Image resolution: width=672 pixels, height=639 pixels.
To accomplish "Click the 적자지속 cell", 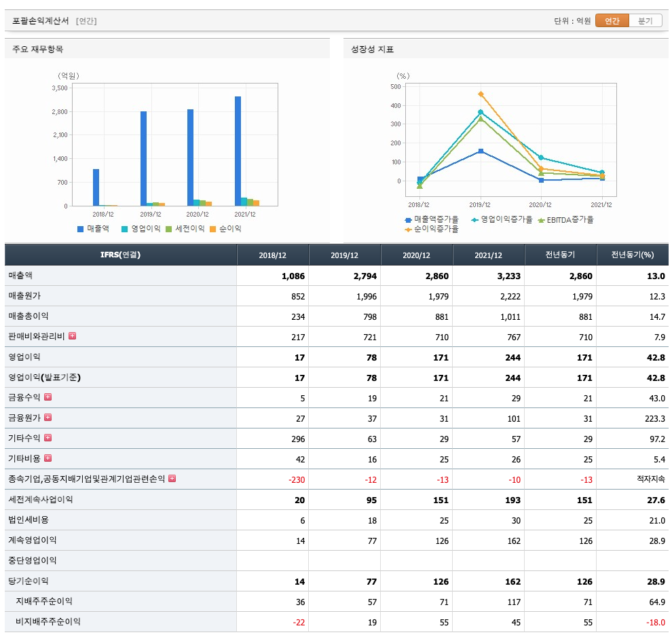I will pos(651,479).
